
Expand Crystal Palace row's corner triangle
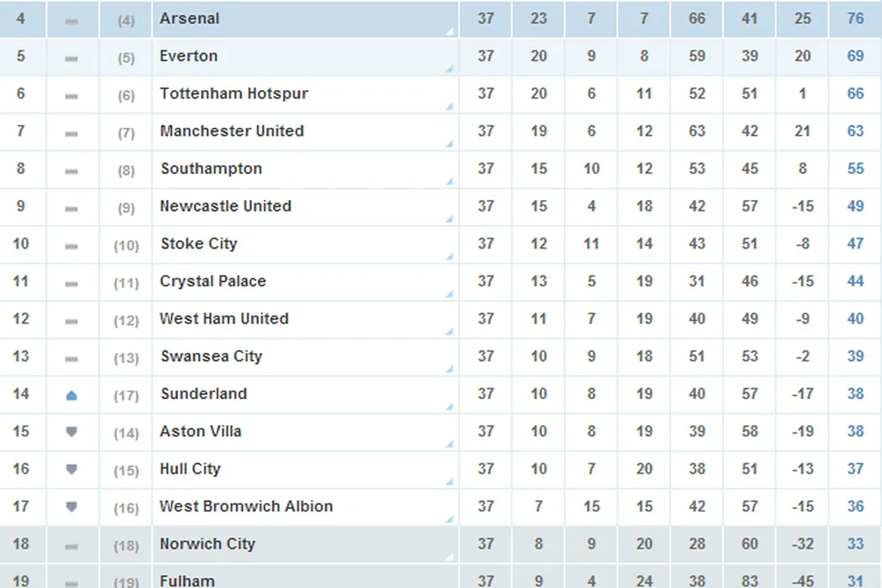pos(451,294)
